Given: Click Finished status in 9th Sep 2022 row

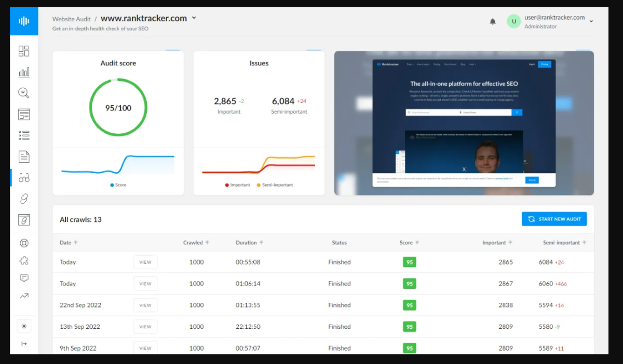Looking at the screenshot, I should point(340,348).
